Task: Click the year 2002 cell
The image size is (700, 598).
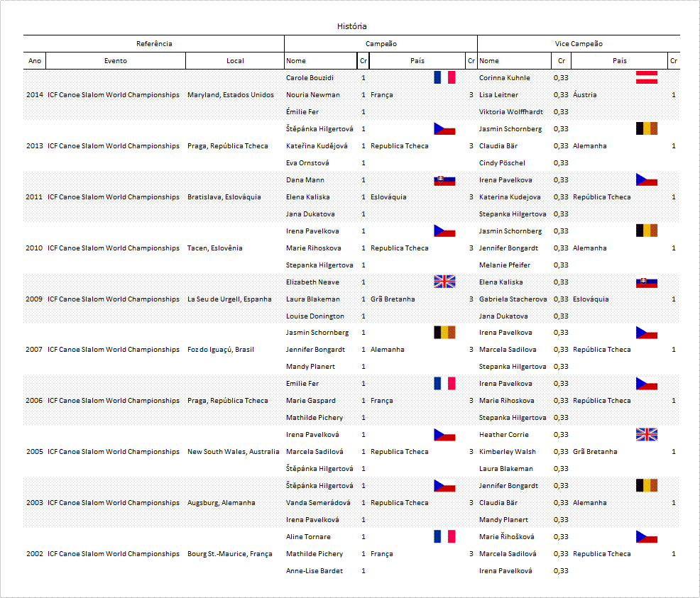Action: pos(34,553)
